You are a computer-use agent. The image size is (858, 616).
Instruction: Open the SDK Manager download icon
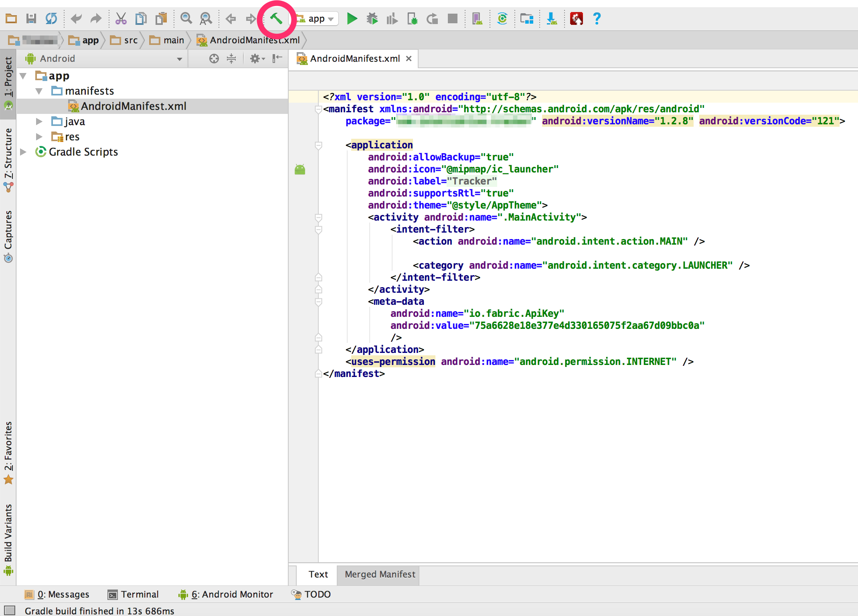552,18
